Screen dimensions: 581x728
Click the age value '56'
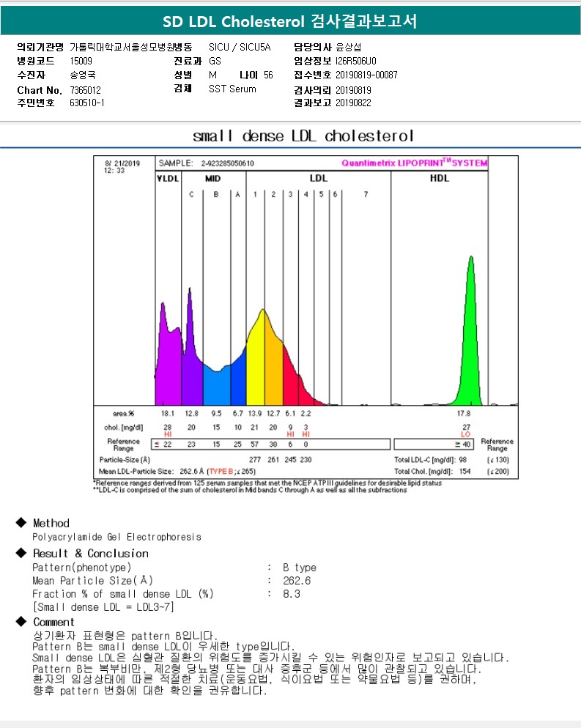[x=268, y=75]
